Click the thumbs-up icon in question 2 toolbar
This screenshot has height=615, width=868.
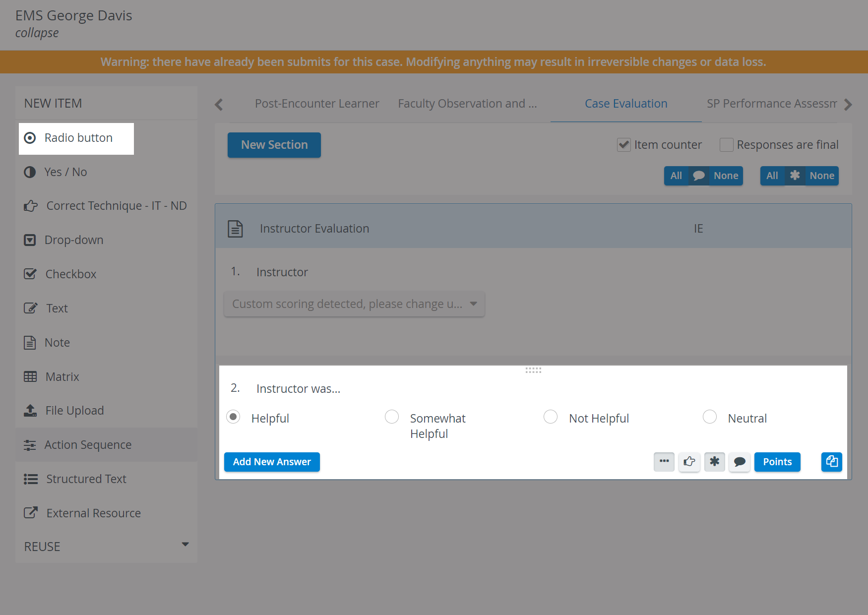[x=689, y=462]
